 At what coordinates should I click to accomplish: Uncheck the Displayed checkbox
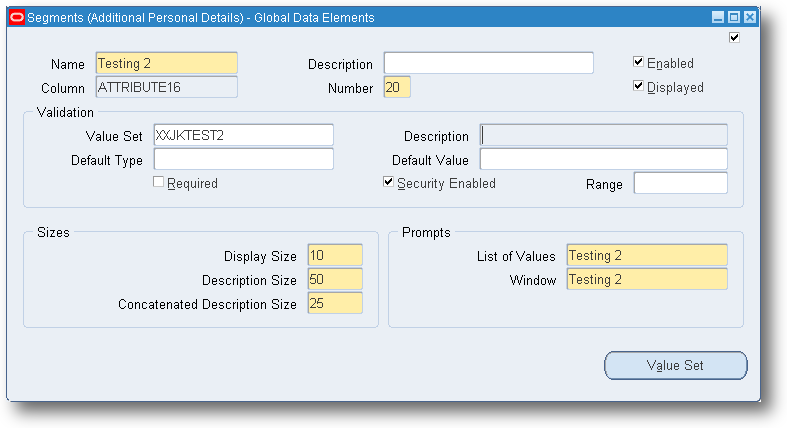(638, 86)
